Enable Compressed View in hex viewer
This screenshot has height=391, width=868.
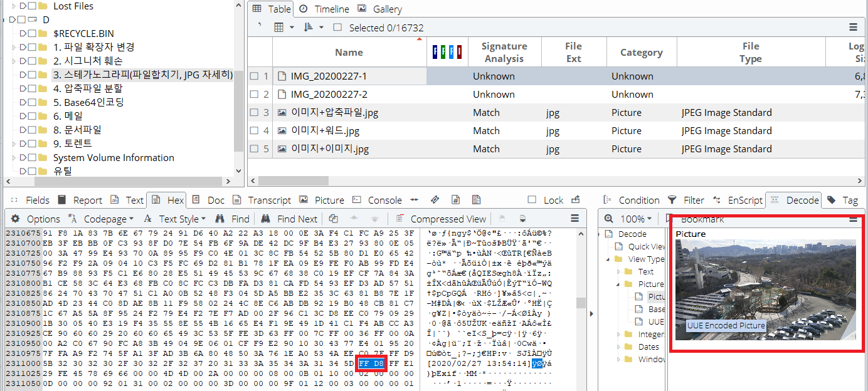[x=441, y=219]
